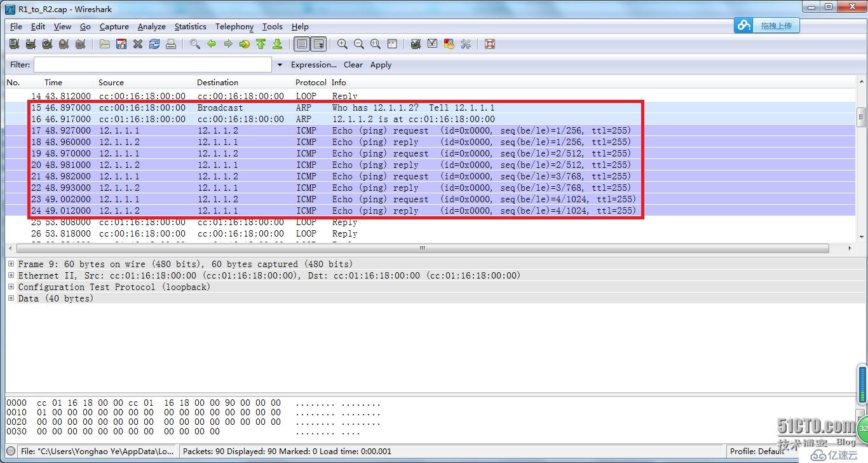Restart the live capture icon

pyautogui.click(x=80, y=44)
